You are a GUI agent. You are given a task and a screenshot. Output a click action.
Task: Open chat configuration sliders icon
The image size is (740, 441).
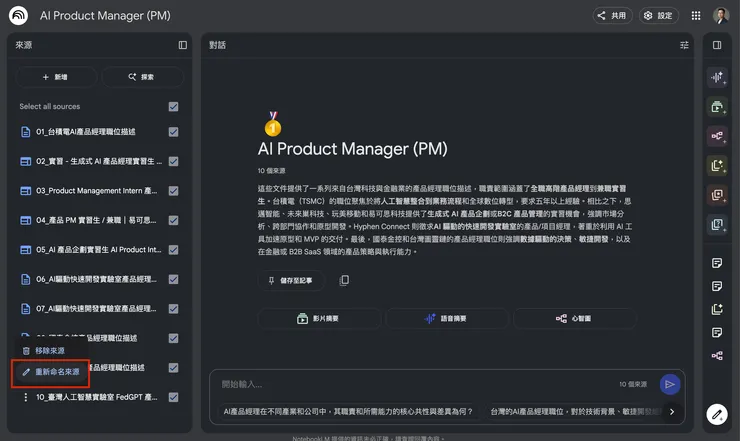684,45
